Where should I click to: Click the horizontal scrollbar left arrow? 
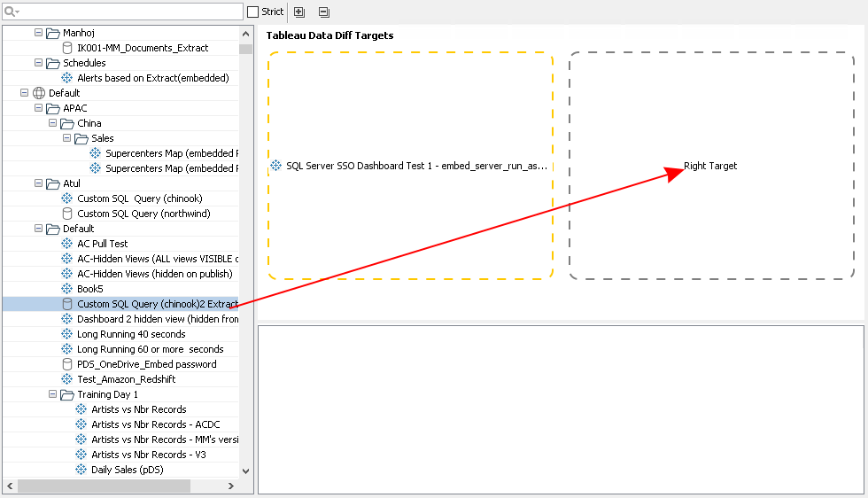10,486
